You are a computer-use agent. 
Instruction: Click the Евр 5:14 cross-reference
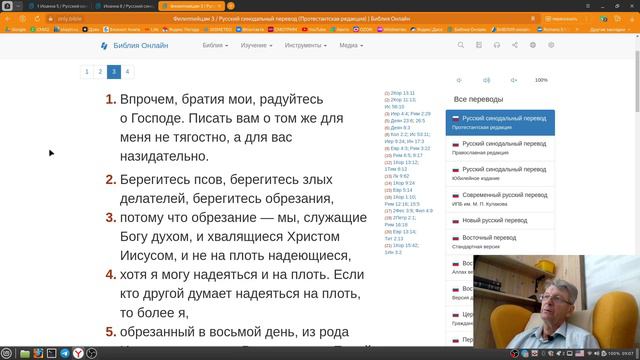(x=402, y=190)
